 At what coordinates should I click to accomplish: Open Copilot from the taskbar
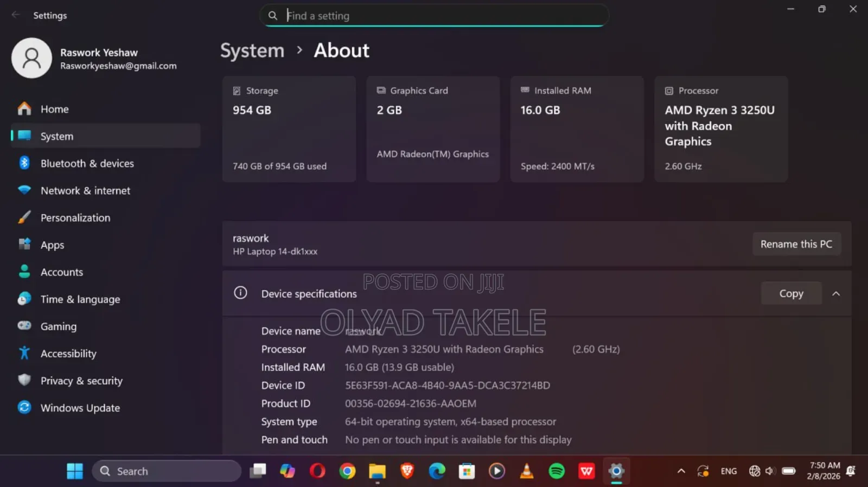(288, 471)
